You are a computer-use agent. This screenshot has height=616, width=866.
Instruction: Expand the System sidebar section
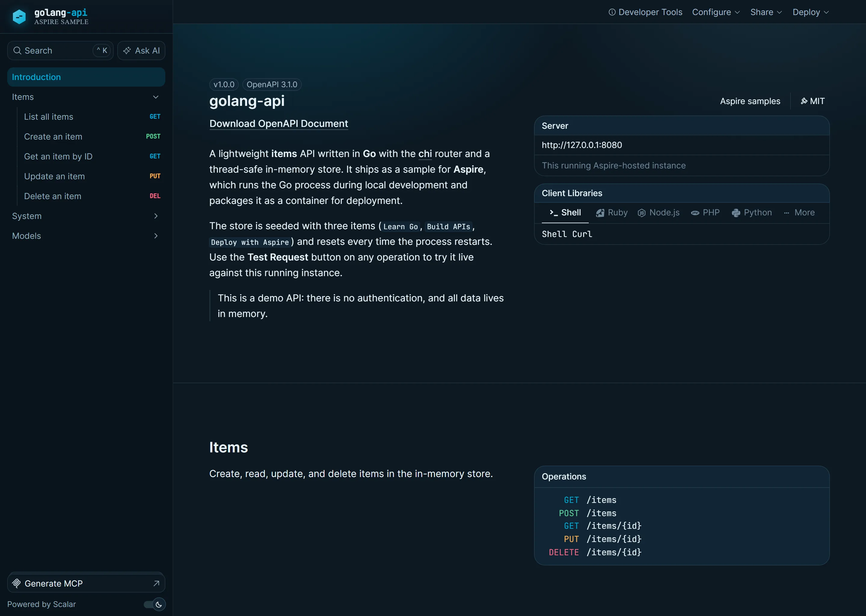tap(86, 216)
